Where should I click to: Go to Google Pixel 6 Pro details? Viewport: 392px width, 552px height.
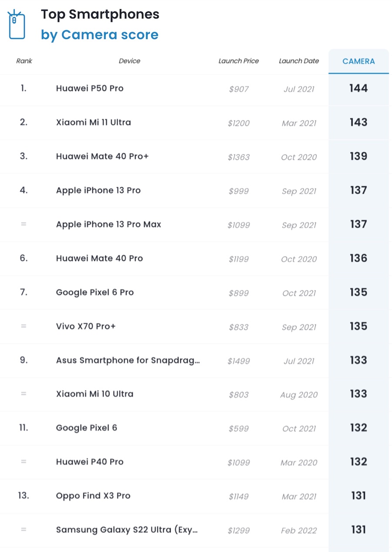pos(95,293)
